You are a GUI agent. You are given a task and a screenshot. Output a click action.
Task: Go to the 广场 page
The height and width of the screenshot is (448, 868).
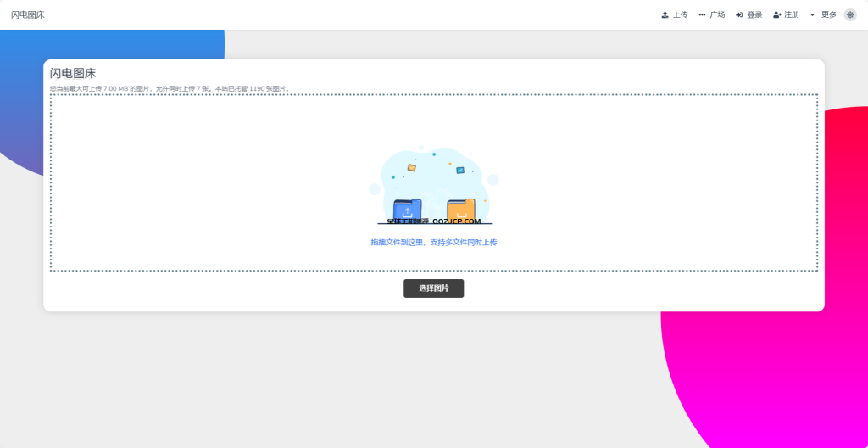click(717, 14)
